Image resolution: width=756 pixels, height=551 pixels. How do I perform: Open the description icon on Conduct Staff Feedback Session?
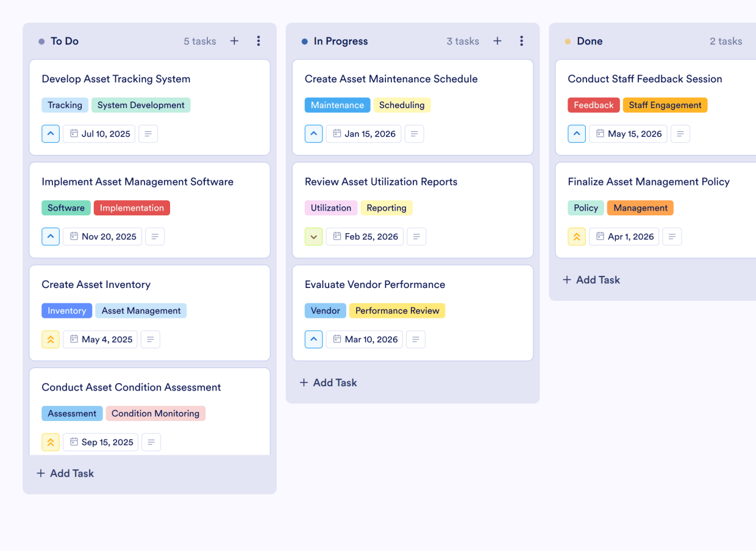tap(680, 134)
